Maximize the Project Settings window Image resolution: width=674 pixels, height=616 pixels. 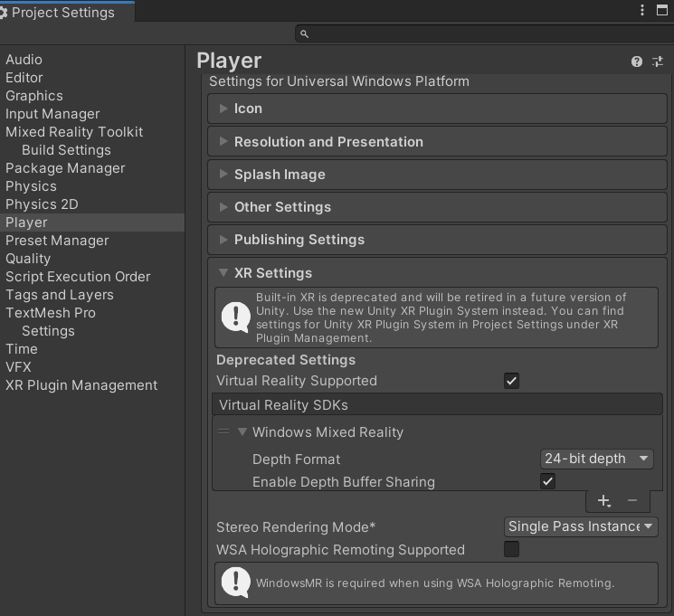coord(662,10)
